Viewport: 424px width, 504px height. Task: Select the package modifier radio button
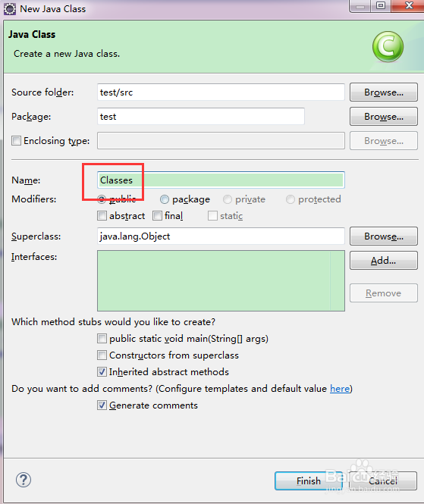point(165,199)
